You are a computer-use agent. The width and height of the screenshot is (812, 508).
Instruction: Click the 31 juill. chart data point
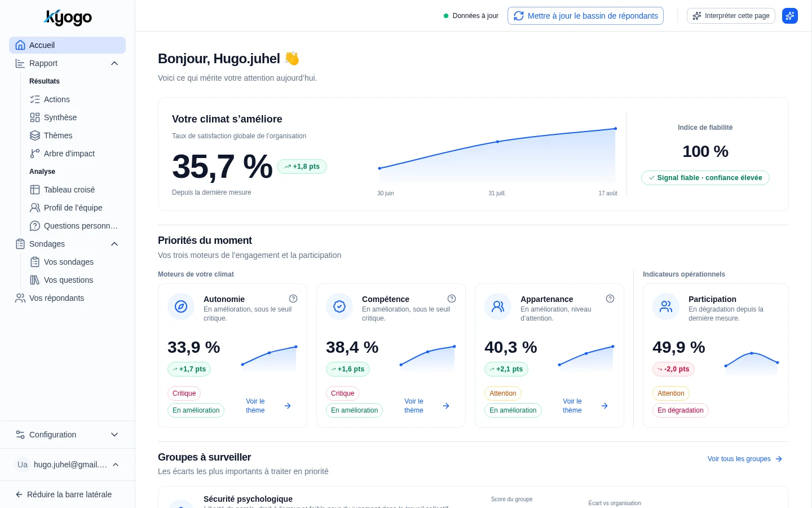pyautogui.click(x=497, y=142)
